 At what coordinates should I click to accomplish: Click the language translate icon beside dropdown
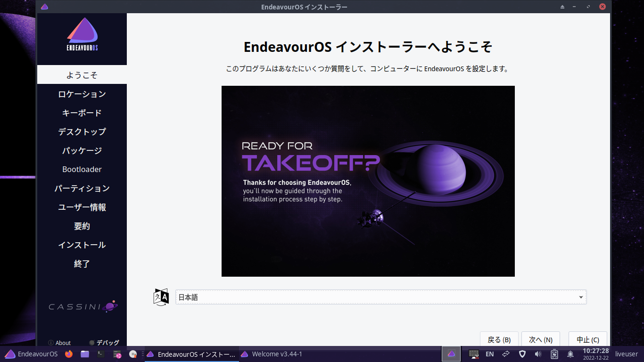pyautogui.click(x=161, y=297)
